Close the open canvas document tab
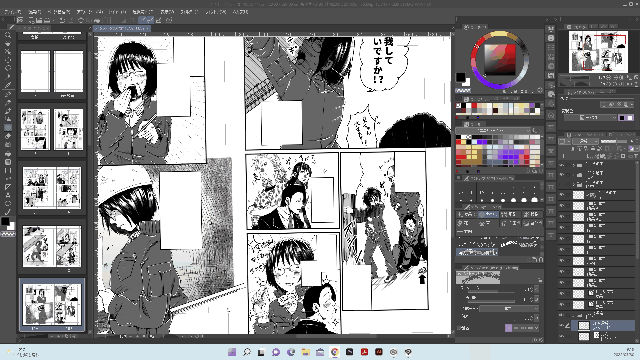 147,29
